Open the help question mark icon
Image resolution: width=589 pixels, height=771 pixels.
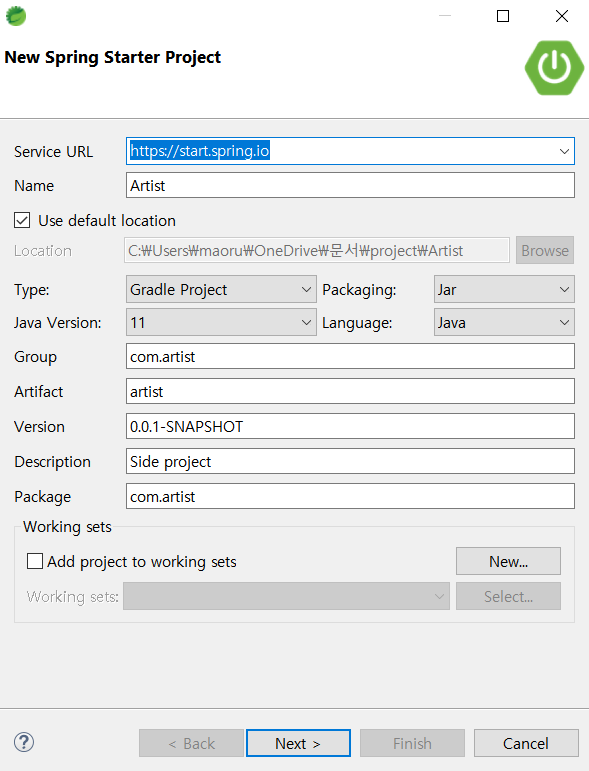click(x=24, y=742)
